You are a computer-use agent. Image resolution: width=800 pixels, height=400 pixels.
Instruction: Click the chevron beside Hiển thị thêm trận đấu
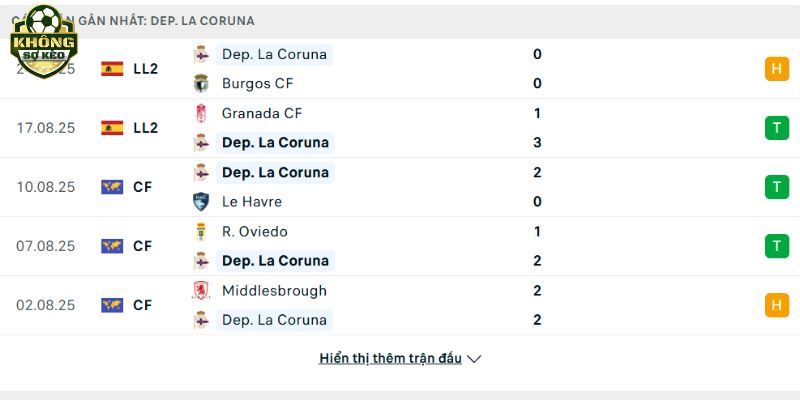pyautogui.click(x=474, y=359)
